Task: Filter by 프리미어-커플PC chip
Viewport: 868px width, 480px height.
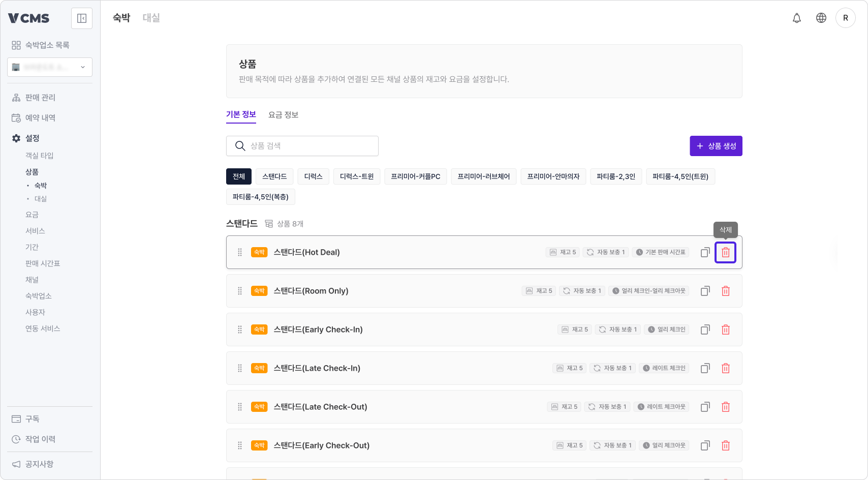Action: point(416,176)
